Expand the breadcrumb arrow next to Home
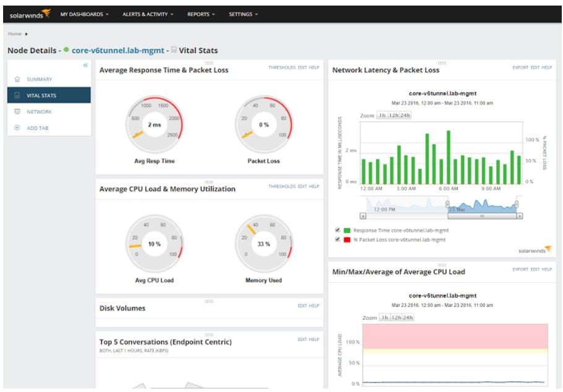The height and width of the screenshot is (392, 563). click(26, 34)
